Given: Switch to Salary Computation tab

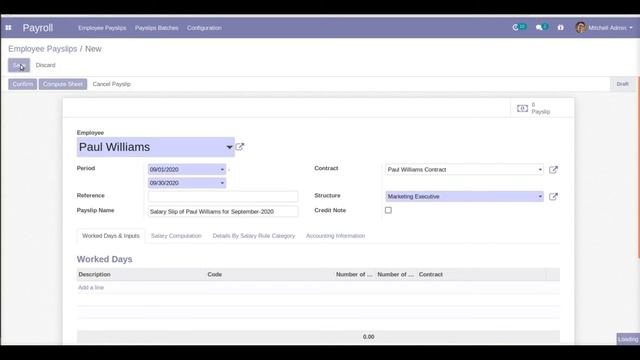Looking at the screenshot, I should (x=176, y=236).
